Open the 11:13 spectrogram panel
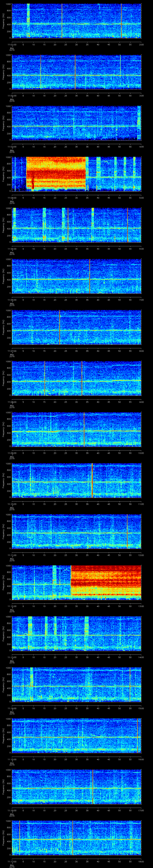Screen dimensions: 153x868 [77, 633]
